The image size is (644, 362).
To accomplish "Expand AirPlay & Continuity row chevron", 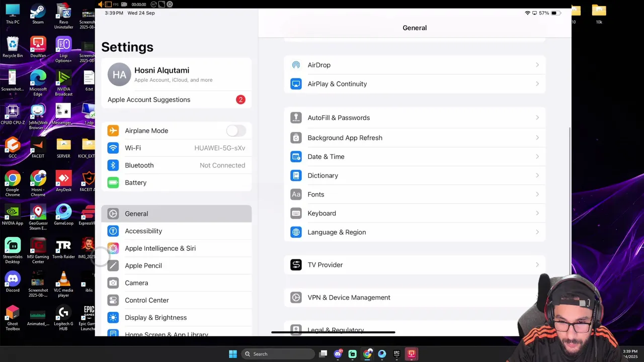I will pyautogui.click(x=537, y=84).
